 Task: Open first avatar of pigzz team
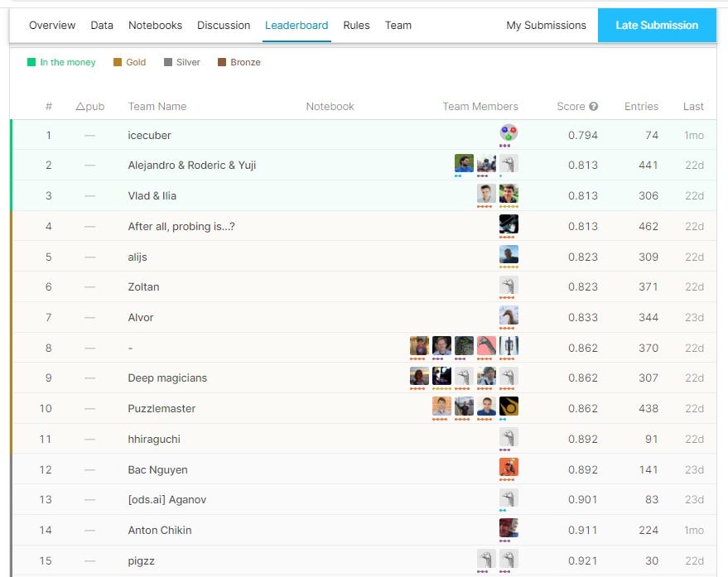(486, 559)
